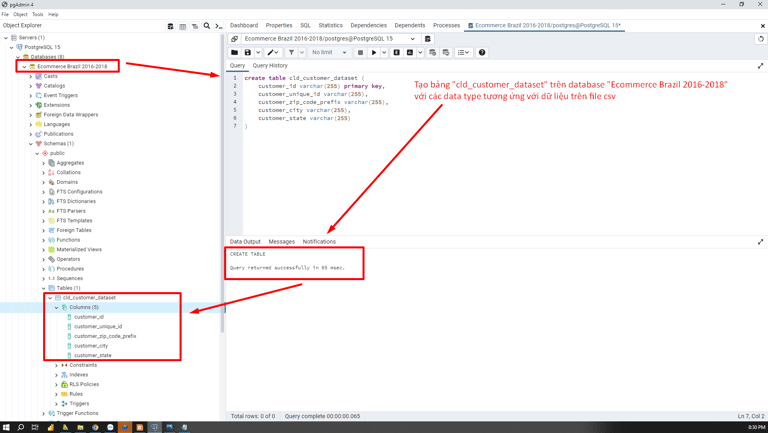Expand the Indexes node
This screenshot has width=768, height=433.
(56, 375)
